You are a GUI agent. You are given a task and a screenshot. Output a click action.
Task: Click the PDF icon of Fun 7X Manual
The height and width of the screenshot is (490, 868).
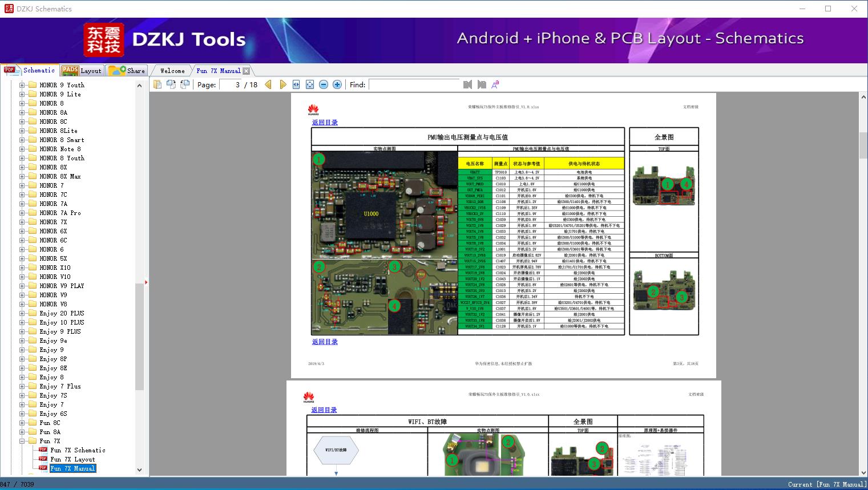(43, 468)
